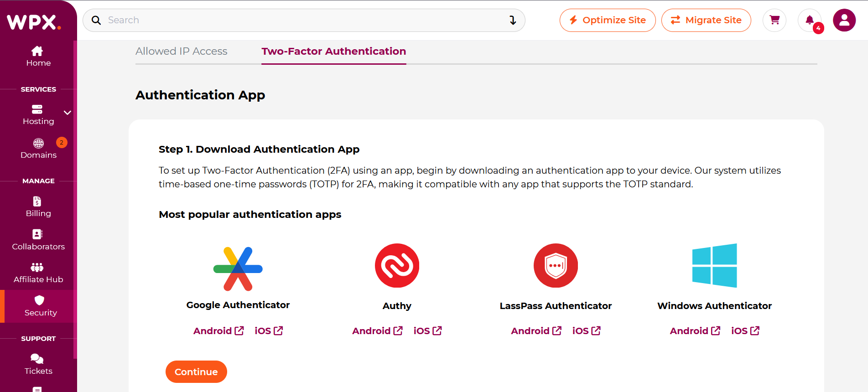
Task: Open Domains in the sidebar
Action: [38, 149]
